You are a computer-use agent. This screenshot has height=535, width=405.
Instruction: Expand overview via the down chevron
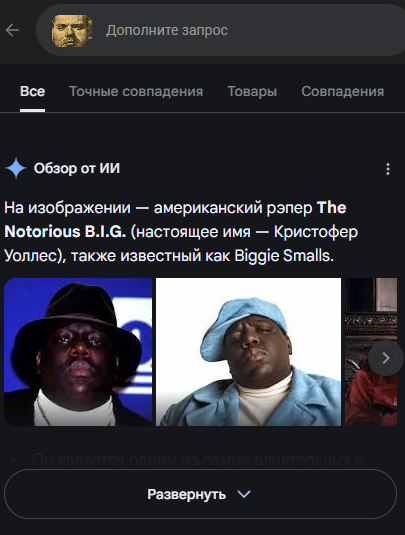pos(244,494)
